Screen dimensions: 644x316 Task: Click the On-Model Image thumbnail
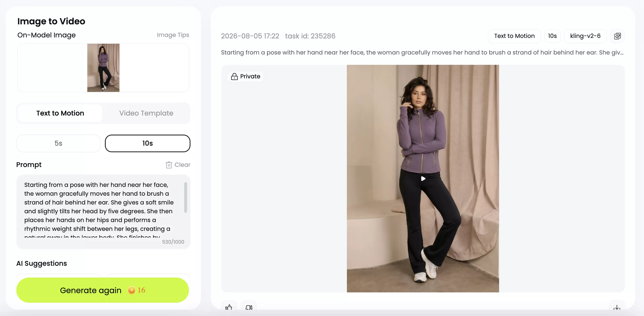[x=103, y=68]
